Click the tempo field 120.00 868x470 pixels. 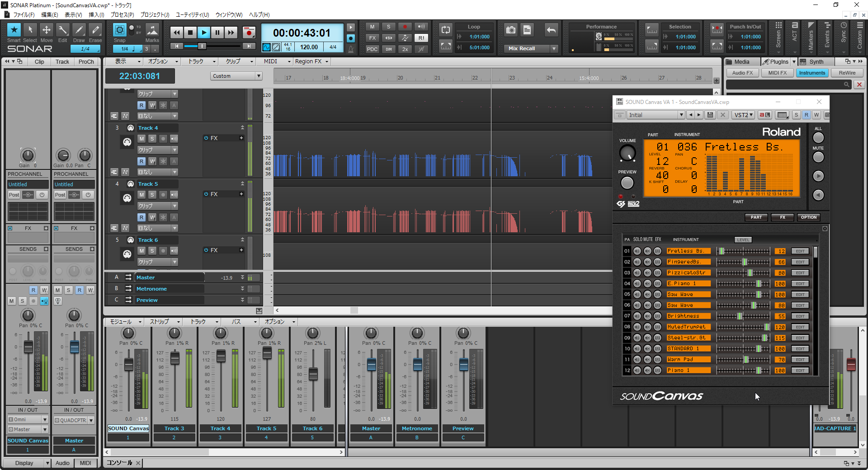pyautogui.click(x=309, y=47)
